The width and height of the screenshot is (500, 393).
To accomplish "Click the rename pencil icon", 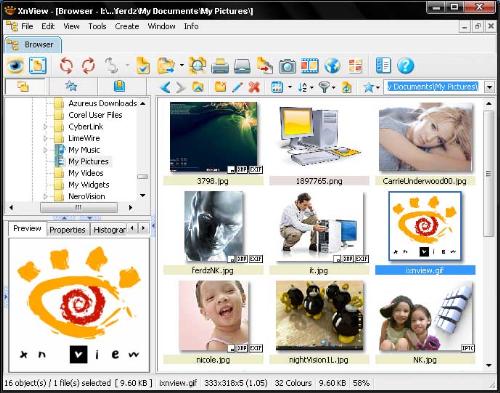I will click(x=237, y=87).
